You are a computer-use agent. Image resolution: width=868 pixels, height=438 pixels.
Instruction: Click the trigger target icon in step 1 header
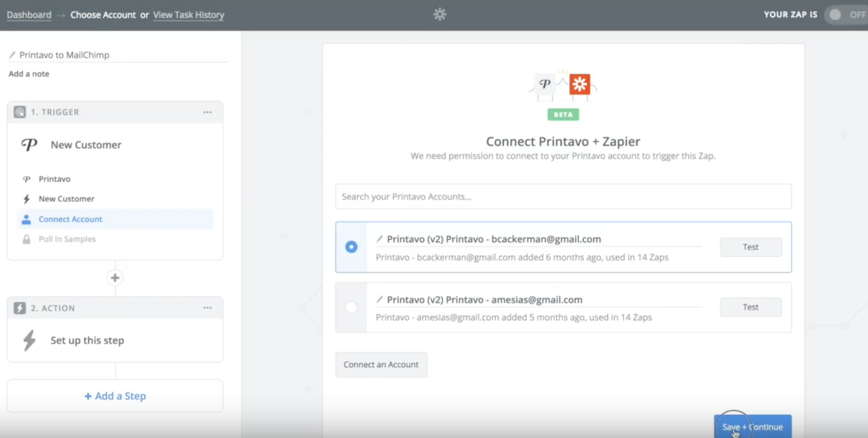[19, 112]
